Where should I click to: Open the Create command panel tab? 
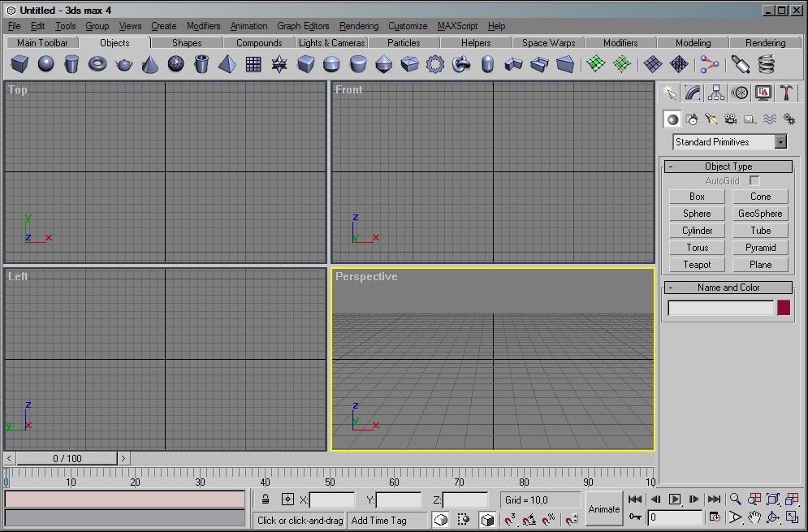click(x=670, y=93)
